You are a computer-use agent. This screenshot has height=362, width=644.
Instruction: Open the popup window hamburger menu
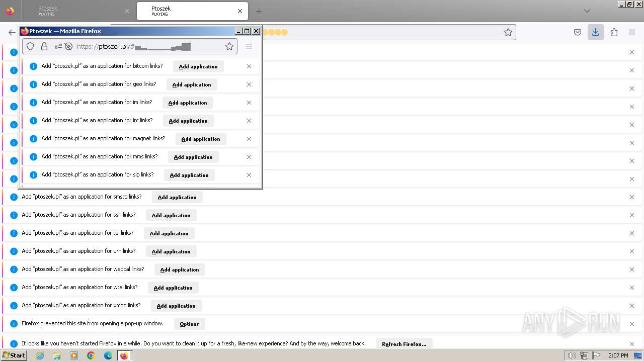coord(249,46)
